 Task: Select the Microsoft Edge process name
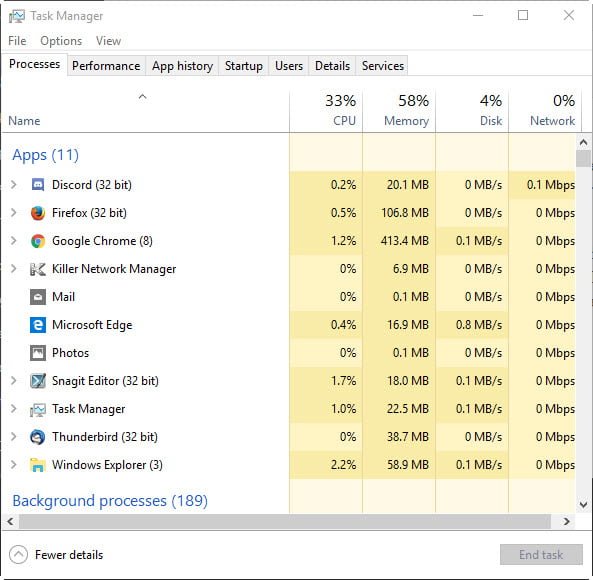92,325
